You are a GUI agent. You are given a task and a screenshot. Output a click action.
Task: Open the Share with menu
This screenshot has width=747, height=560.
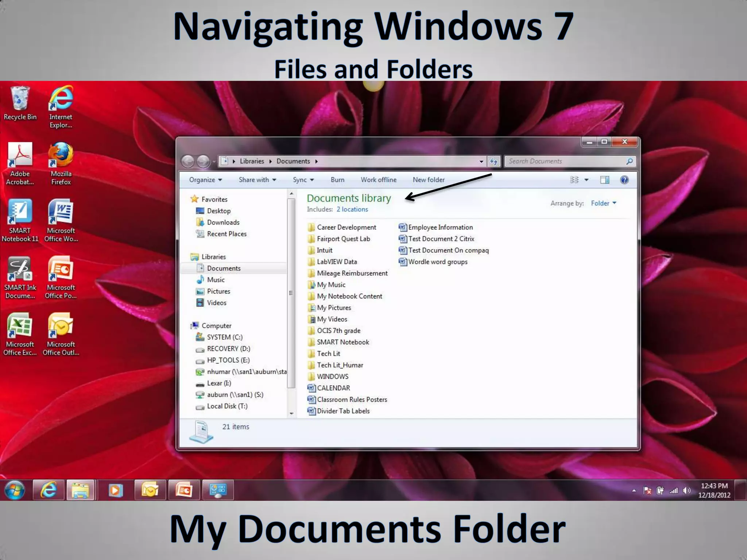(257, 180)
